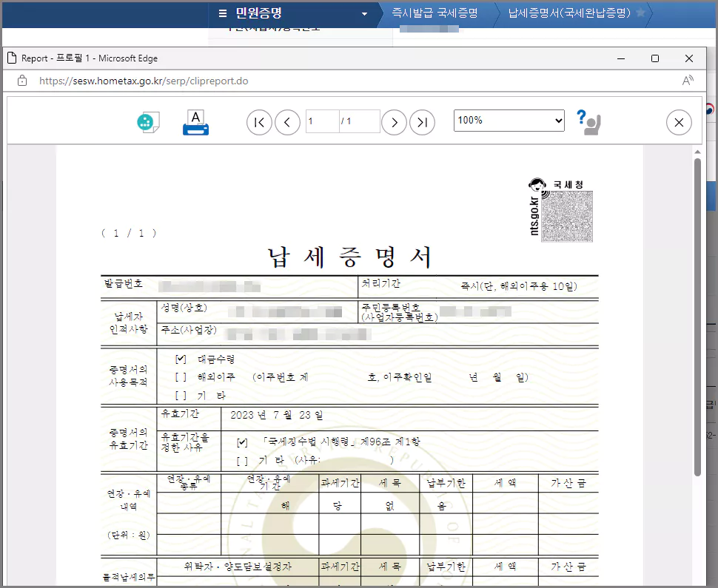Viewport: 718px width, 588px height.
Task: Close the Report Edge window
Action: point(688,58)
